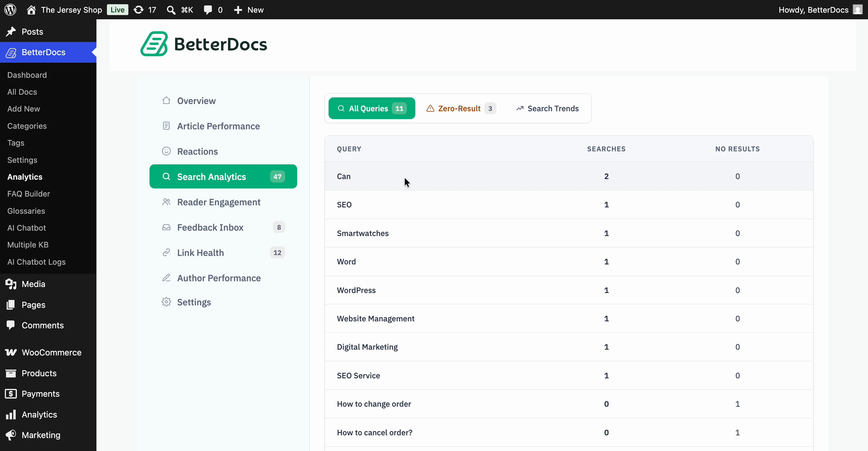Click the comments bubble icon in admin bar
Viewport: 868px width, 451px height.
208,10
